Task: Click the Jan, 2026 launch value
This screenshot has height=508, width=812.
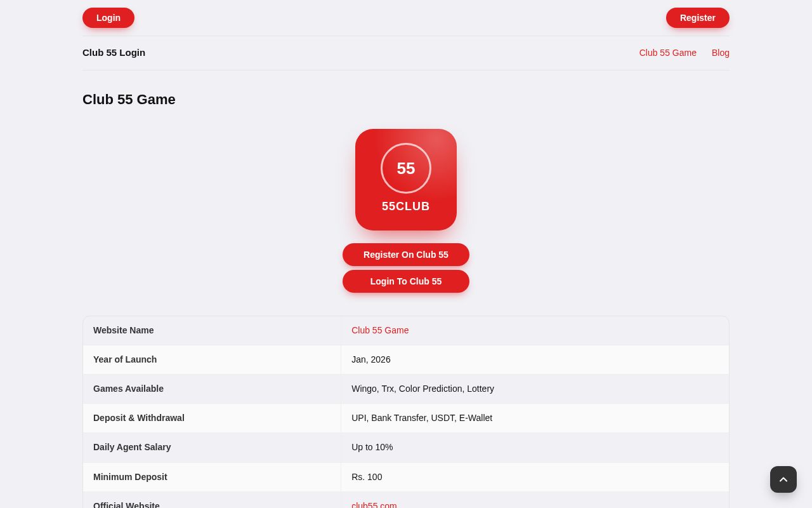Action: 371,359
